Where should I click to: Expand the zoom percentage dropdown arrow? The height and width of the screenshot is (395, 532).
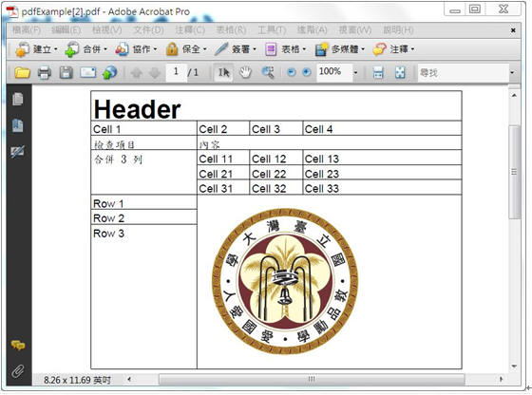pos(355,72)
